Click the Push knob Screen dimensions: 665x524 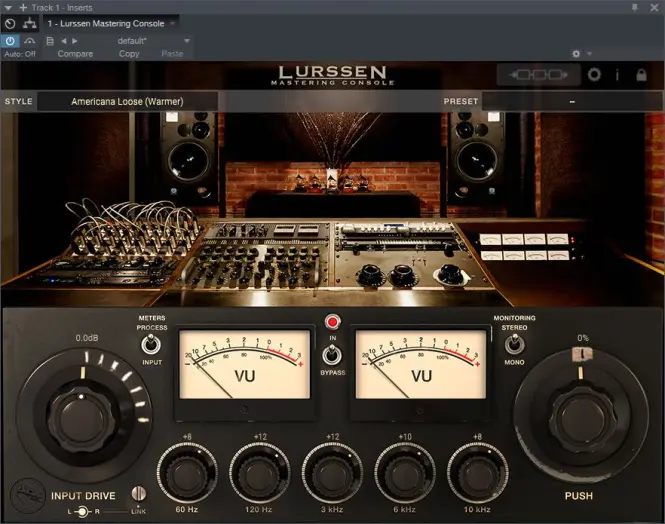(x=583, y=419)
